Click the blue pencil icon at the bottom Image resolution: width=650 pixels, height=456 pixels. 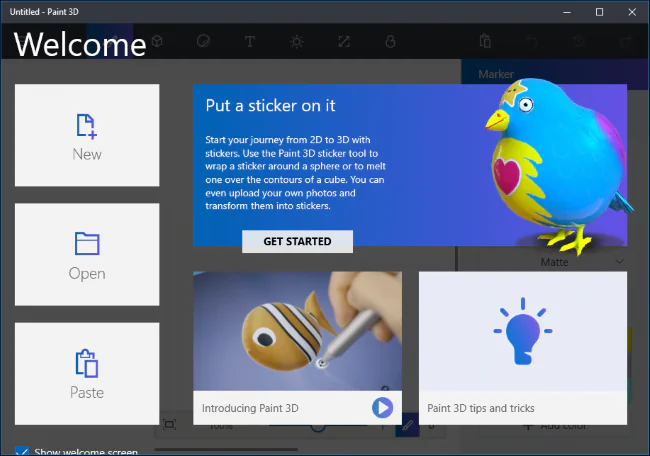tap(407, 425)
